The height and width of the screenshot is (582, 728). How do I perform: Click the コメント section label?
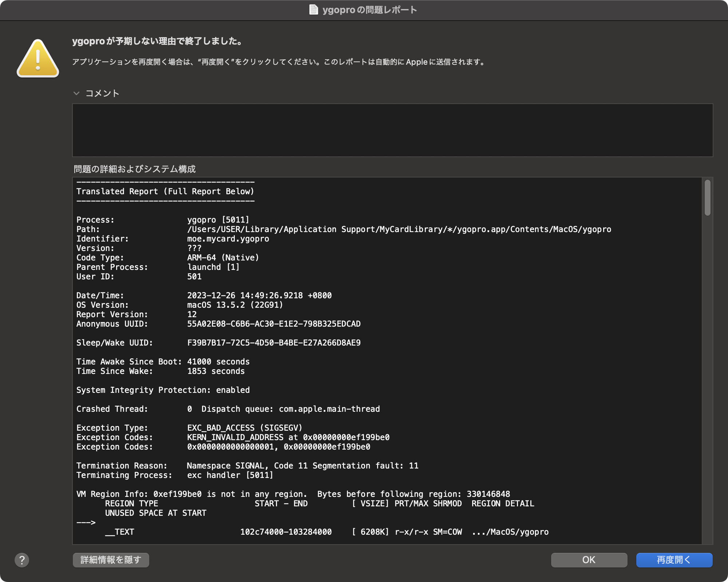tap(102, 93)
